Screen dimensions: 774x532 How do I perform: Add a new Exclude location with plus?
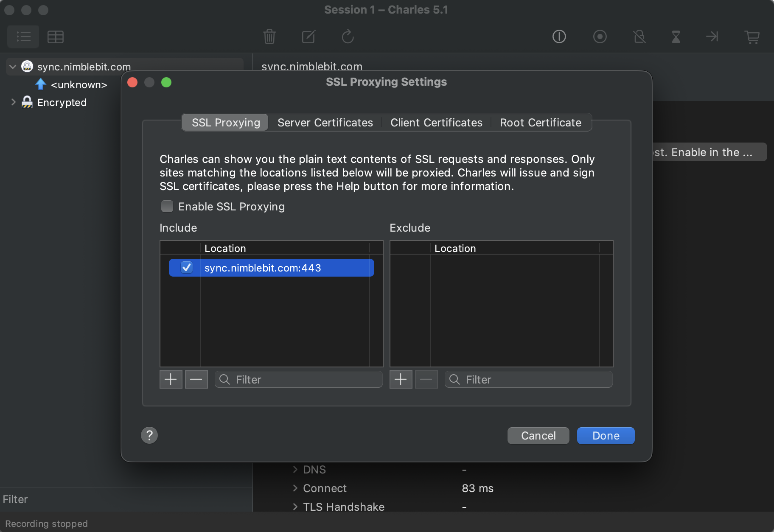[x=401, y=379]
